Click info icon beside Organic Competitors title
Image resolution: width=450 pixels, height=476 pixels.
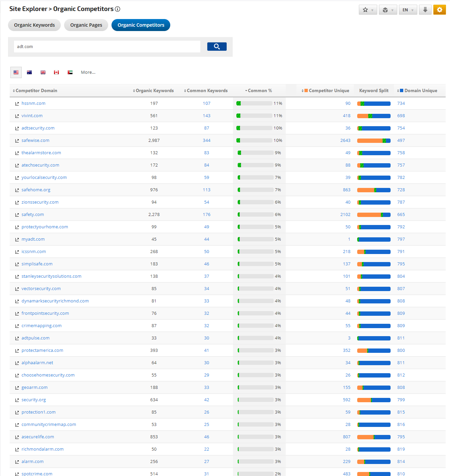(118, 9)
